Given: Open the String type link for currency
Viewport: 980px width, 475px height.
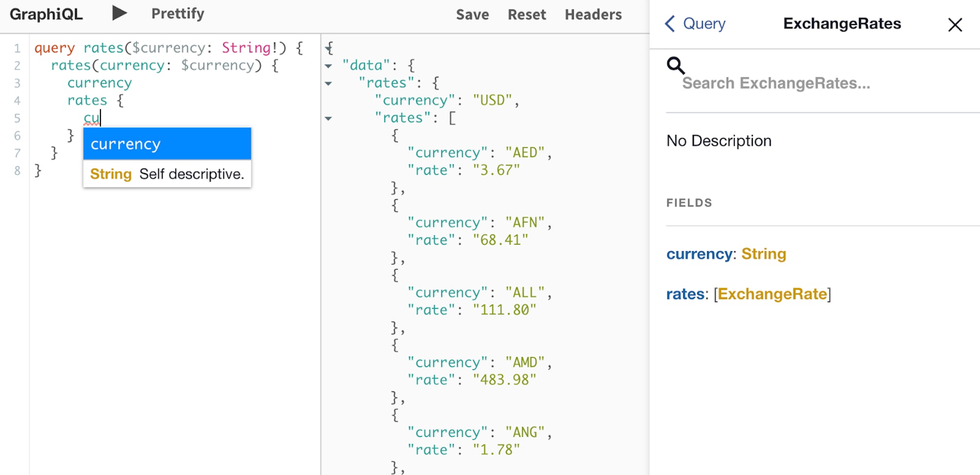Looking at the screenshot, I should [x=763, y=254].
